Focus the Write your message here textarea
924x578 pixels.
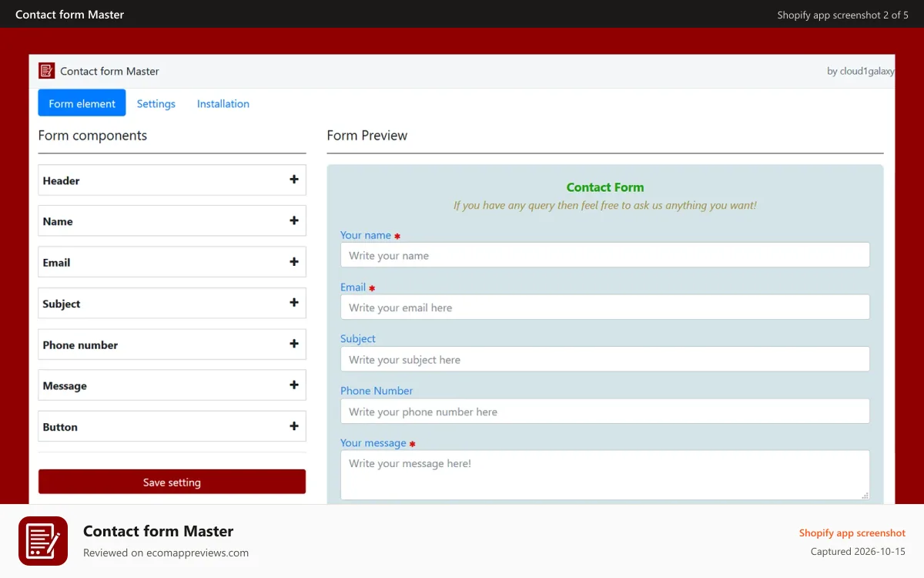pyautogui.click(x=605, y=475)
